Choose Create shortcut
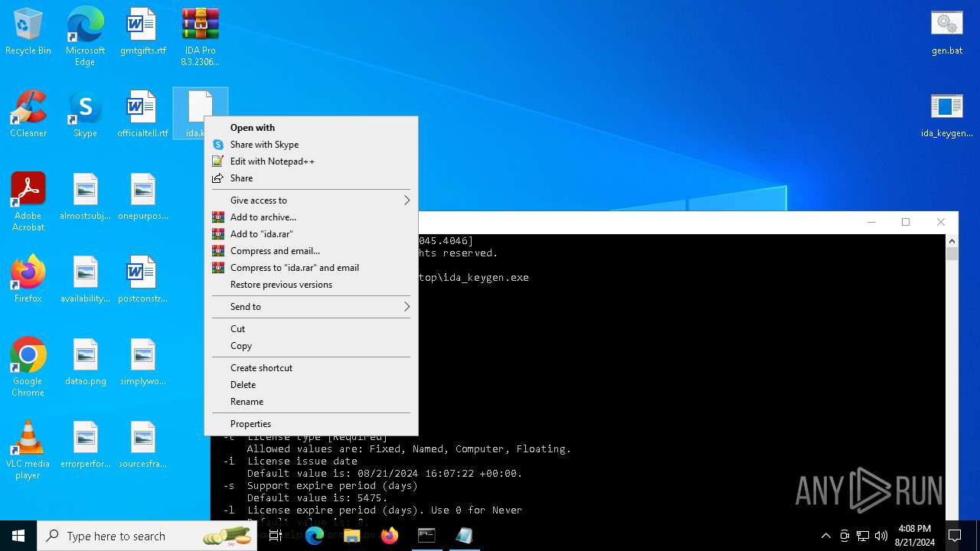 (311, 368)
